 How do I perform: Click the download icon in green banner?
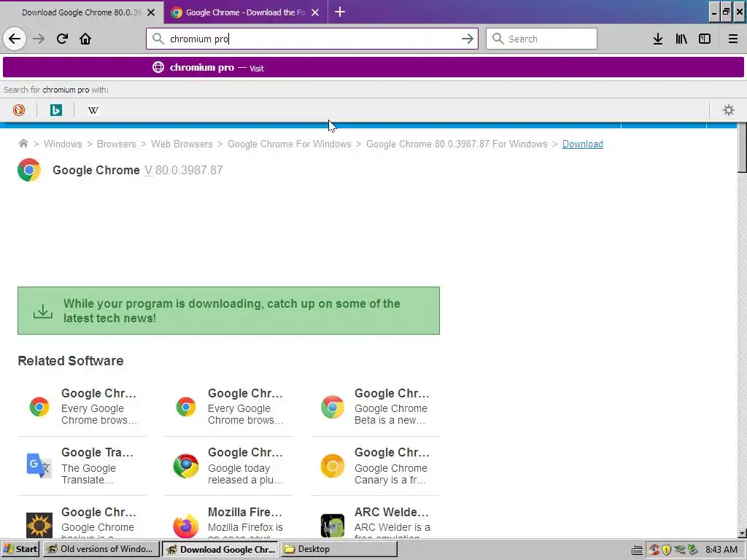43,311
